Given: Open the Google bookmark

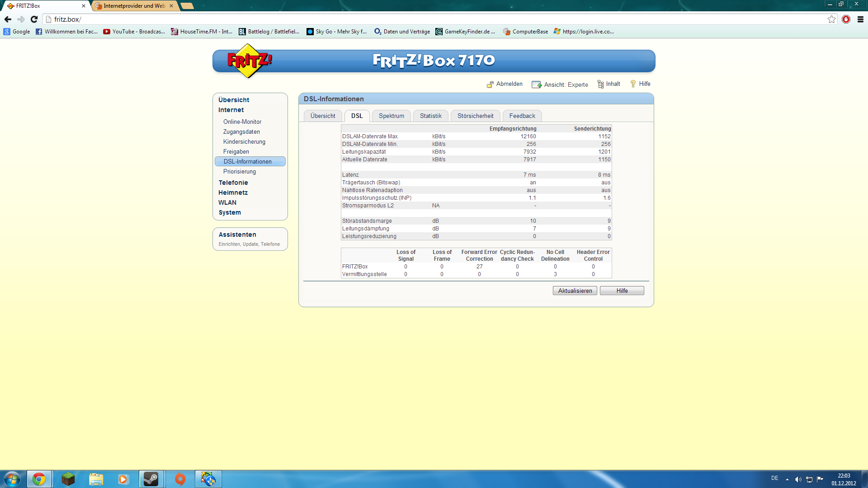Looking at the screenshot, I should tap(17, 32).
